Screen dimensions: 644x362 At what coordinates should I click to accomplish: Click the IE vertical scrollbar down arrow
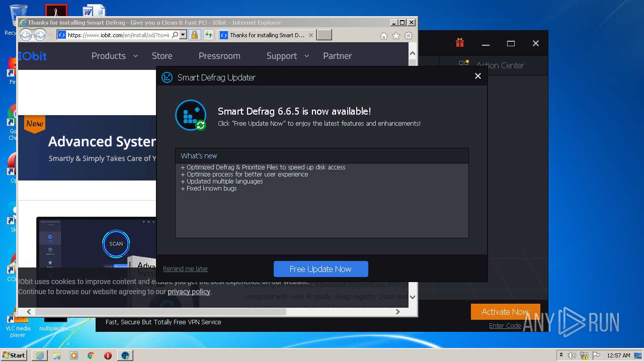[413, 297]
